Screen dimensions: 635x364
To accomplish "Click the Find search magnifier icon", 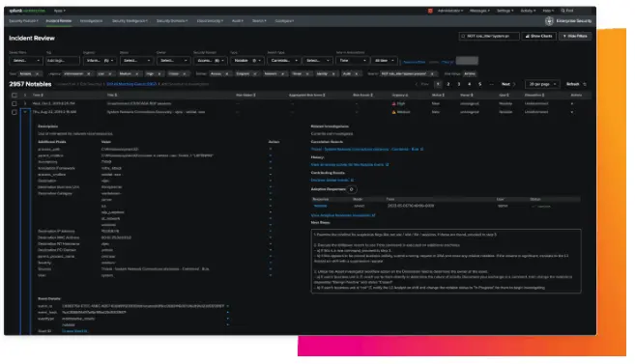I will click(563, 11).
